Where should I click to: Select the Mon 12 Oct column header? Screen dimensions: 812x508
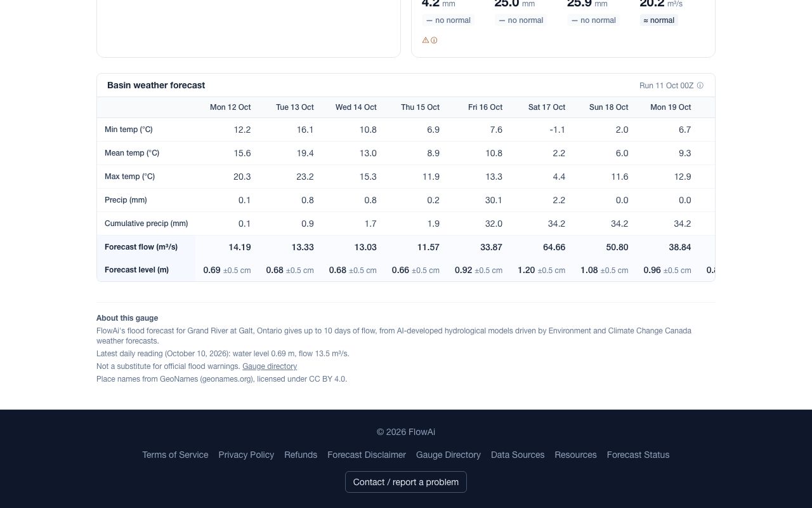point(230,107)
